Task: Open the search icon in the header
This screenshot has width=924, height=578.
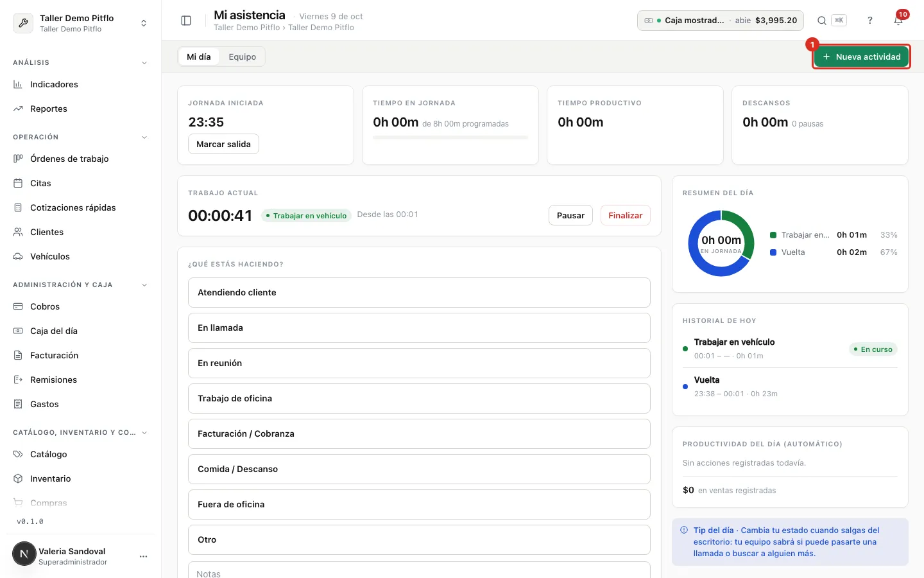Action: coord(821,21)
